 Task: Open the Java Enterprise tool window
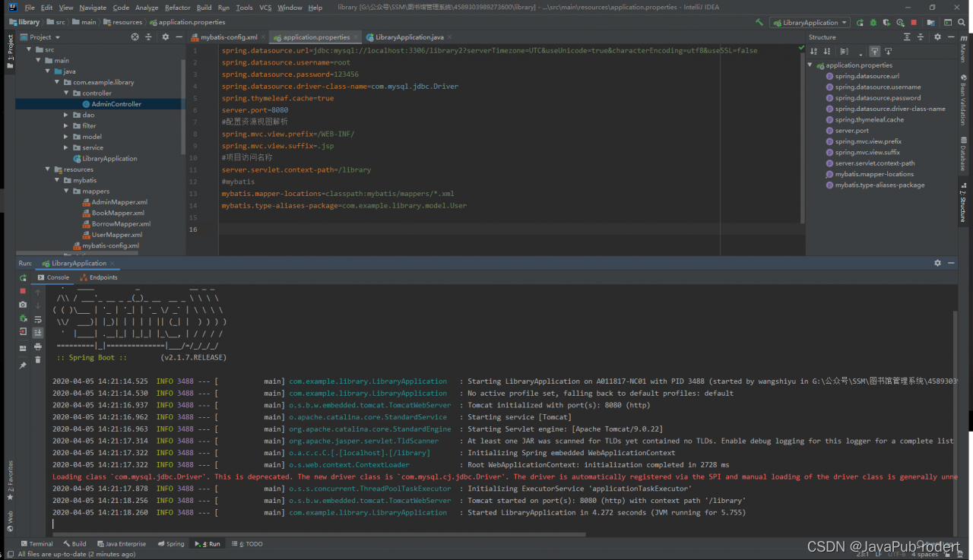pyautogui.click(x=122, y=544)
